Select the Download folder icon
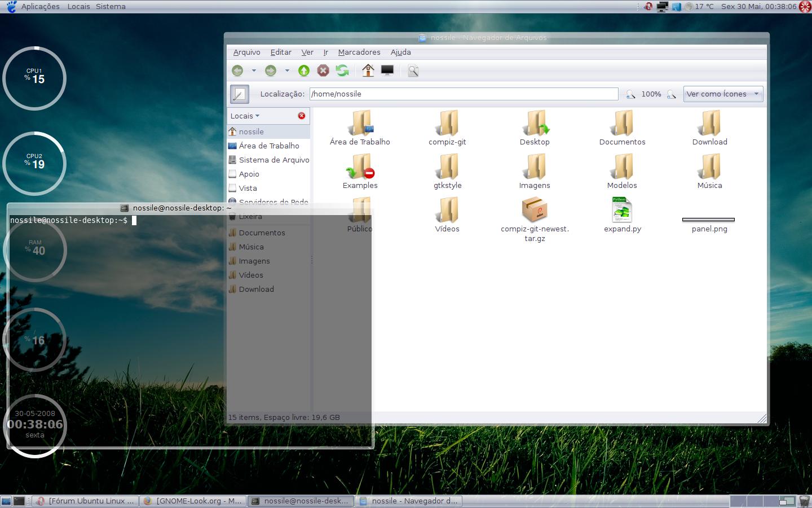Viewport: 812px width, 508px height. (x=710, y=123)
